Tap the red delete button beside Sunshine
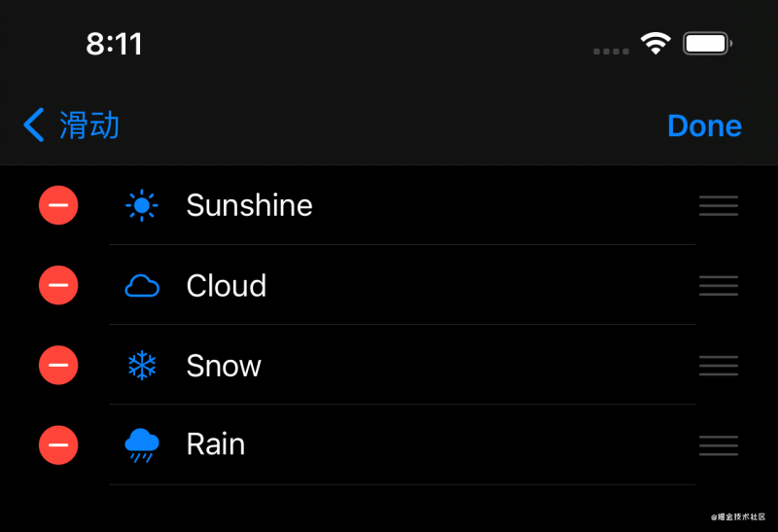778x532 pixels. [x=58, y=205]
